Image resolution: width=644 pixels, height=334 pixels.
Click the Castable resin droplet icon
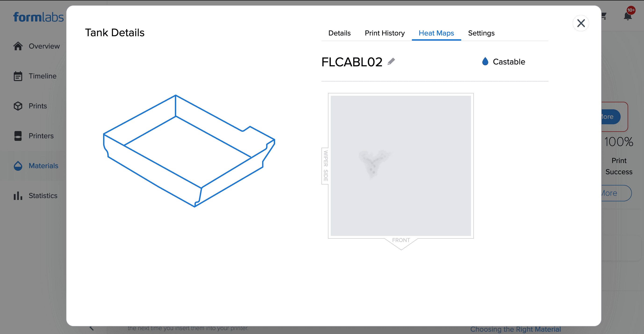click(x=485, y=61)
